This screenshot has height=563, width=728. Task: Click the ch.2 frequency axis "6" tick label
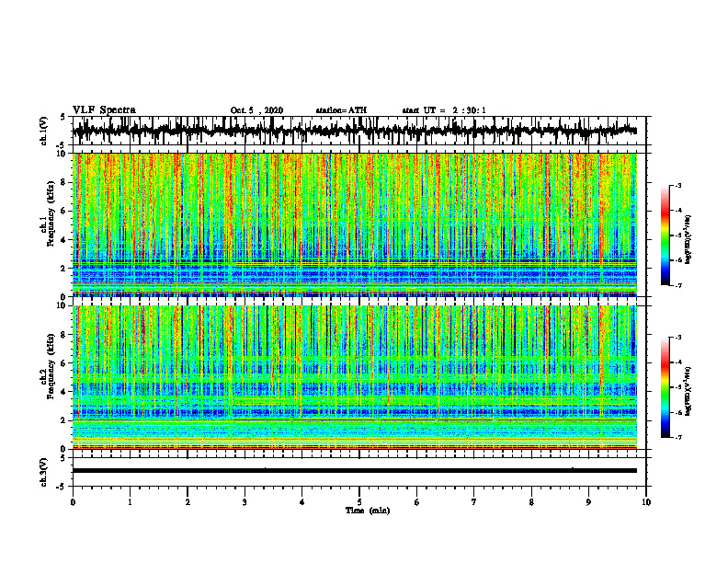[x=65, y=363]
